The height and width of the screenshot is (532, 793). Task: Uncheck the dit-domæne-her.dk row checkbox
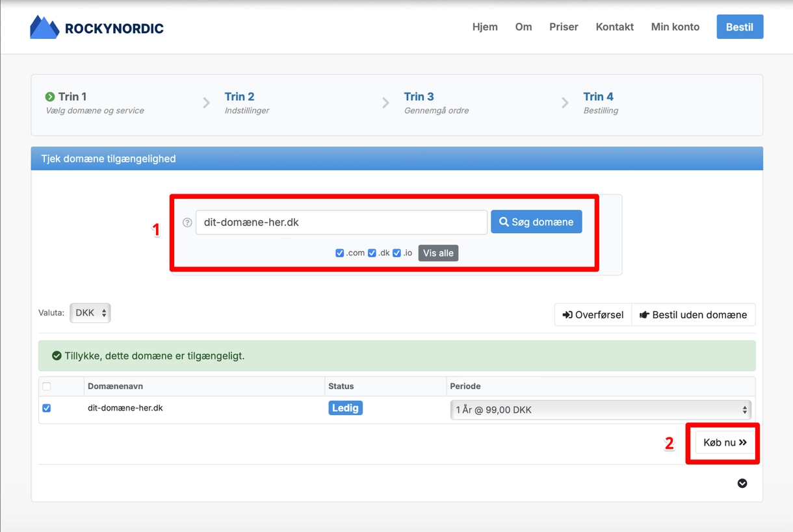(47, 408)
